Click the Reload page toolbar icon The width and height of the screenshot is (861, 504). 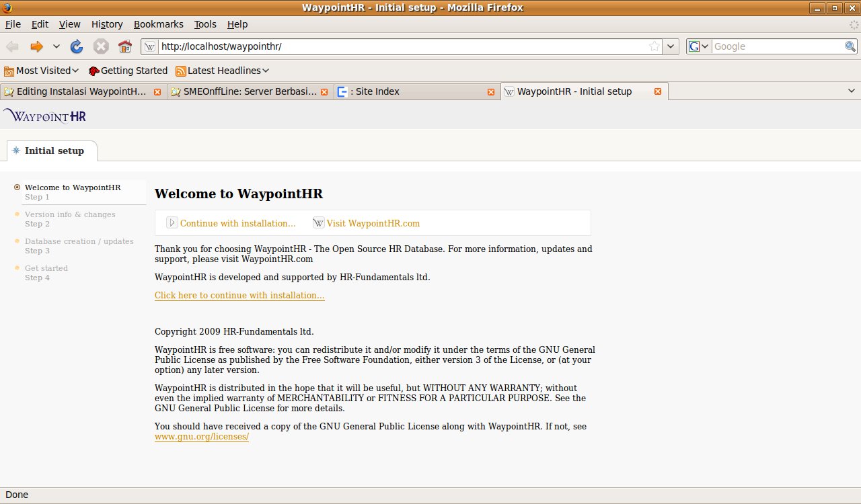coord(77,46)
